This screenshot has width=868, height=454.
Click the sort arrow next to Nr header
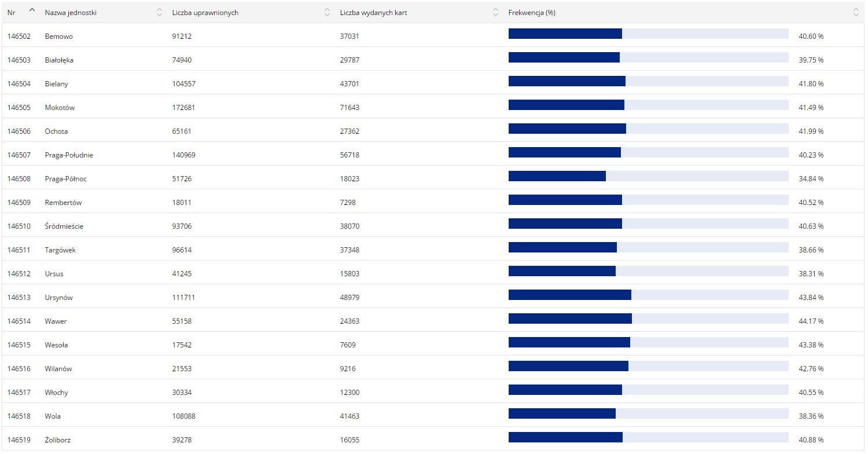[32, 10]
